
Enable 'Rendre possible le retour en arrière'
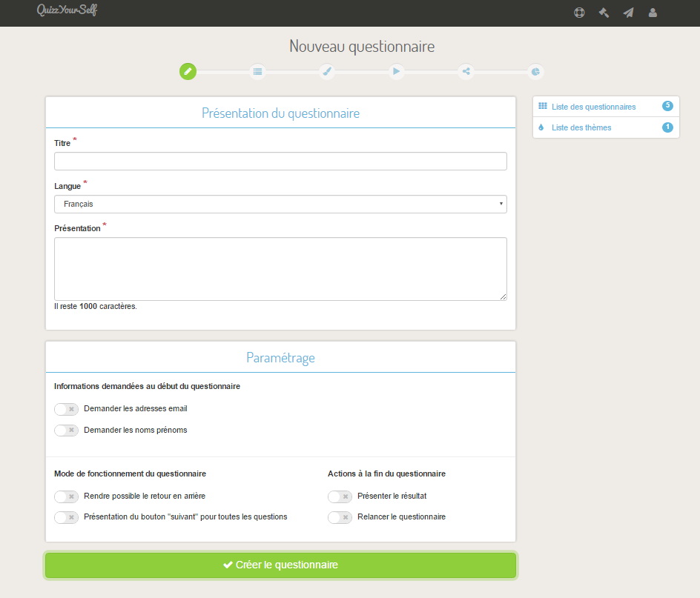(x=66, y=496)
